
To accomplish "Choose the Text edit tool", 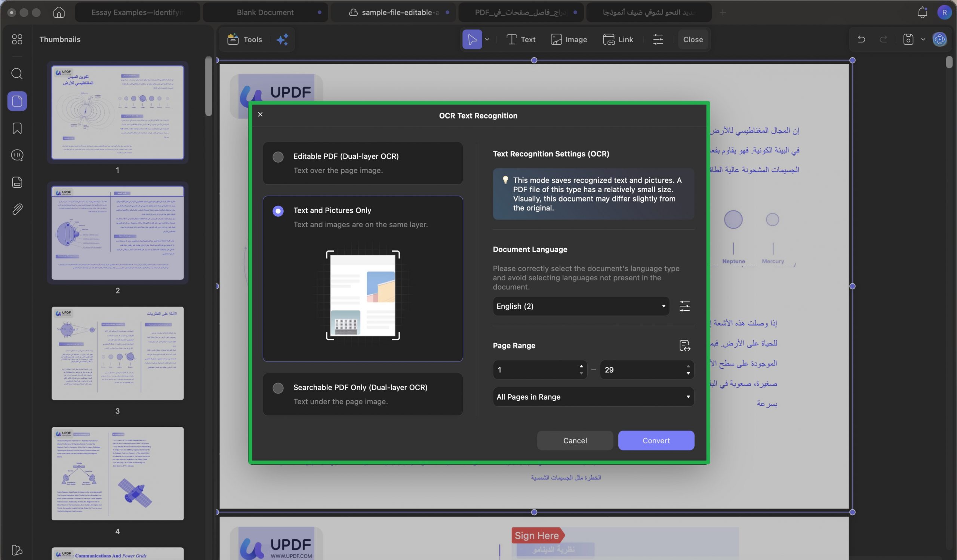I will [x=521, y=40].
